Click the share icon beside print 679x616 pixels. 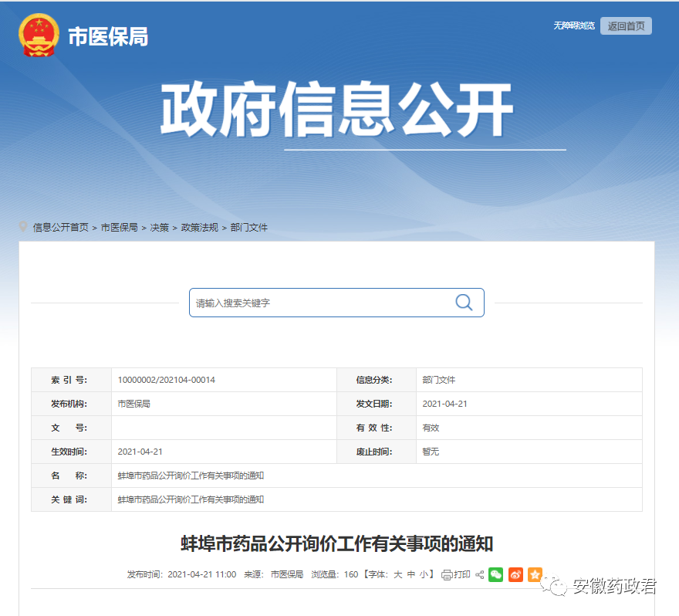[x=479, y=574]
